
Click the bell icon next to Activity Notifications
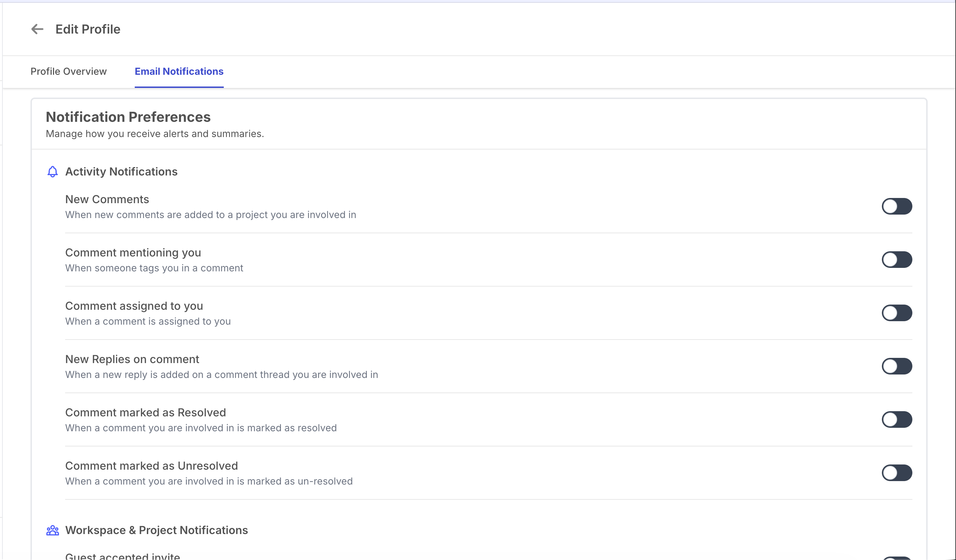pos(52,172)
